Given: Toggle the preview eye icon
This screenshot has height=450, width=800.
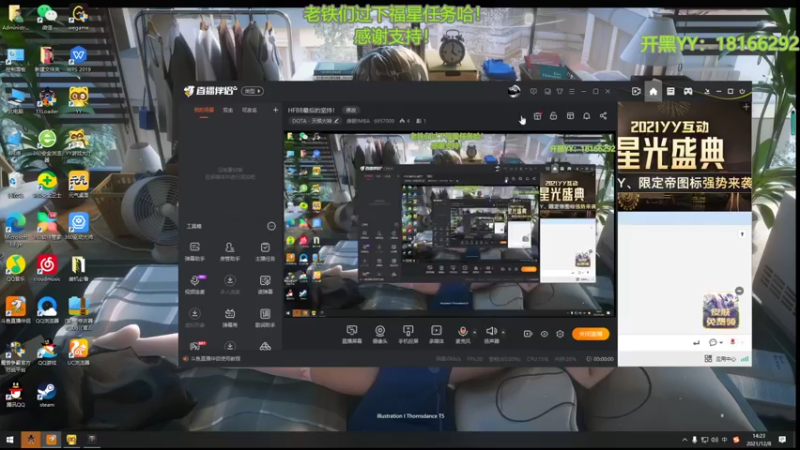Looking at the screenshot, I should [544, 334].
